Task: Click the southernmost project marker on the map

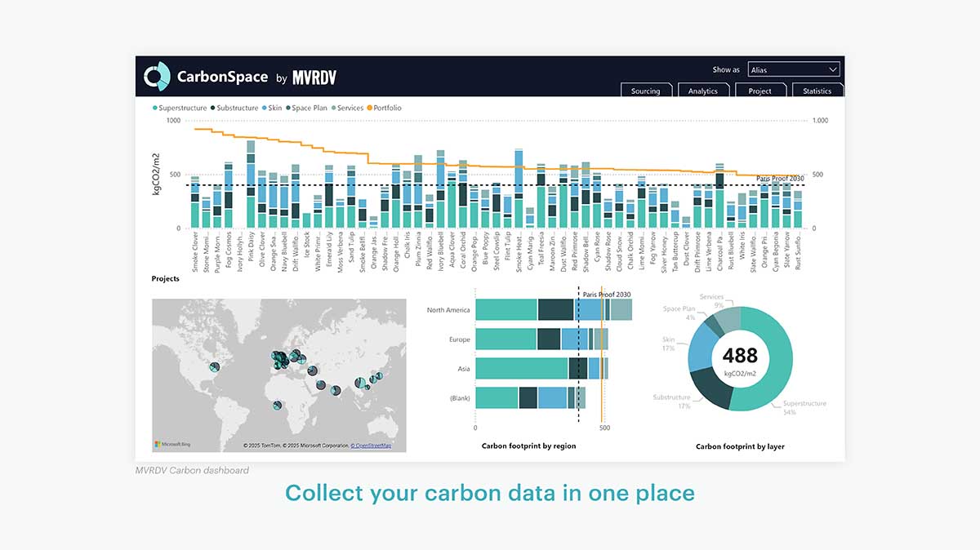Action: pos(276,406)
